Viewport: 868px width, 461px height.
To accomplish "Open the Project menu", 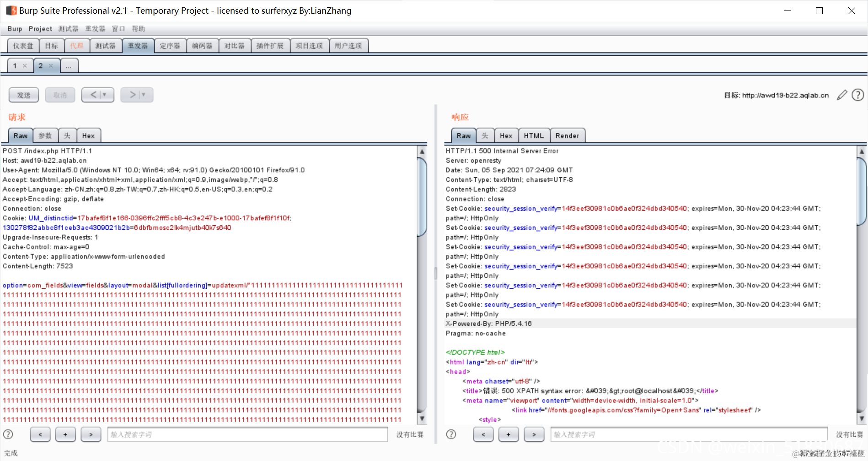I will click(40, 29).
